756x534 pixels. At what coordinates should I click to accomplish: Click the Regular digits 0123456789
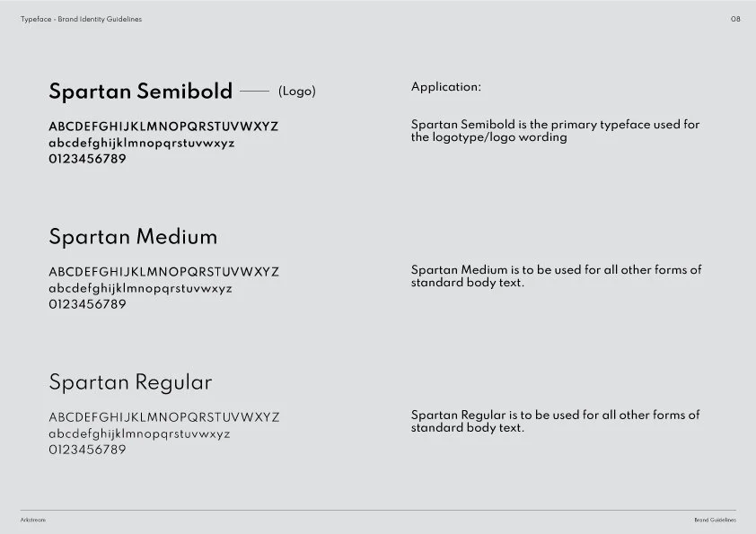click(87, 450)
